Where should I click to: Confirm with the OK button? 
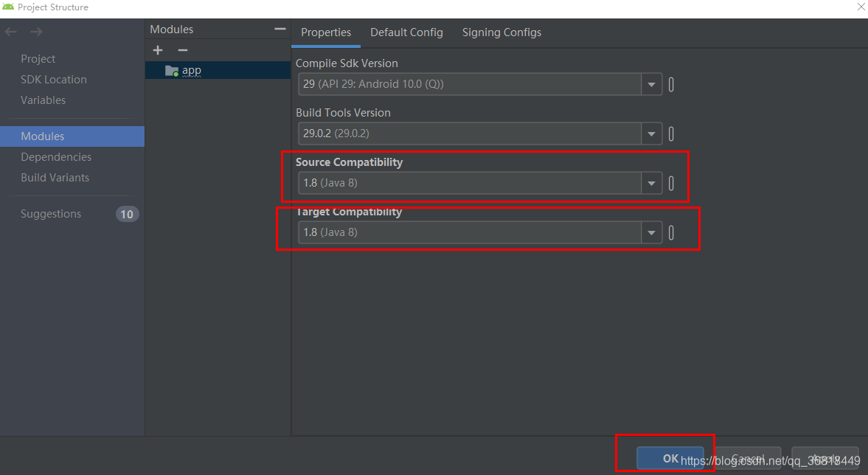coord(670,458)
